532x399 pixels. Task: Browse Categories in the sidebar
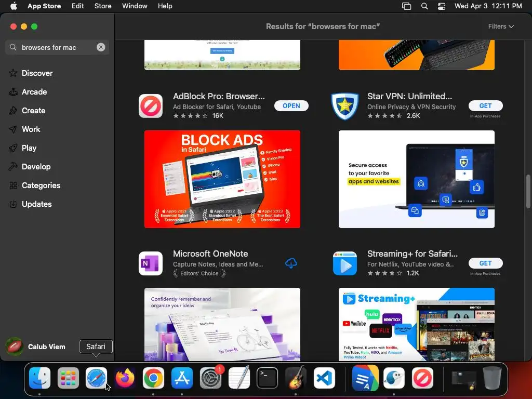(x=41, y=185)
